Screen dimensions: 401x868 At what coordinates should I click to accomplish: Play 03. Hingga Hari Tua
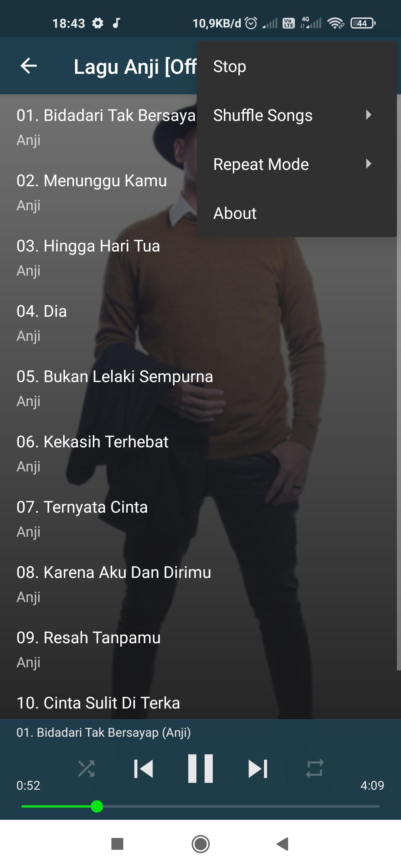click(200, 258)
